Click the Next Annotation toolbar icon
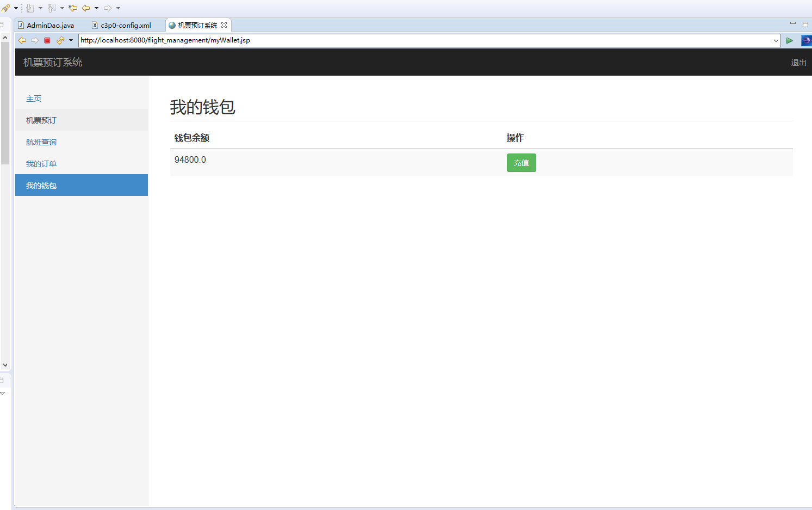Viewport: 812px width, 510px height. tap(30, 8)
